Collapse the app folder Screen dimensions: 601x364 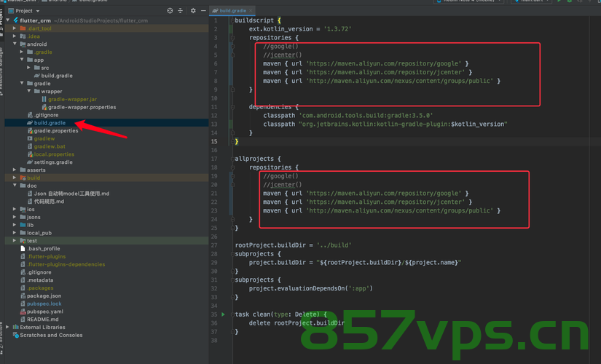(21, 60)
